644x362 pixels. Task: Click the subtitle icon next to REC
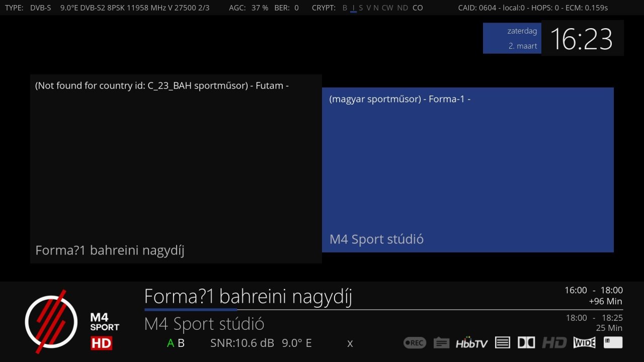(x=441, y=342)
